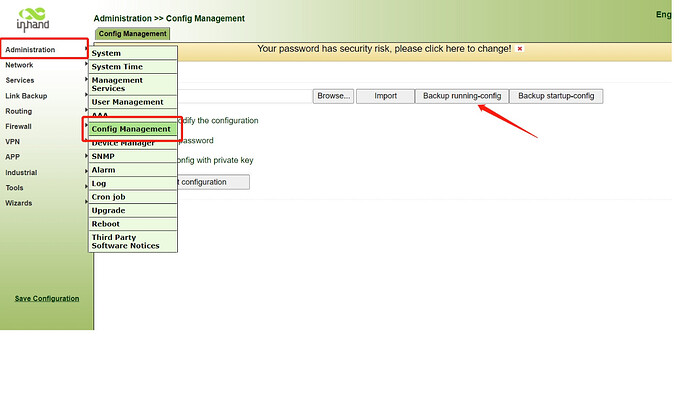
Task: Open the Link Backup menu
Action: pyautogui.click(x=26, y=96)
